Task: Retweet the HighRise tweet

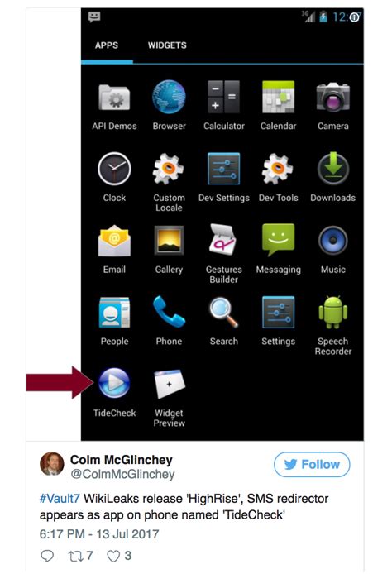Action: pos(74,556)
